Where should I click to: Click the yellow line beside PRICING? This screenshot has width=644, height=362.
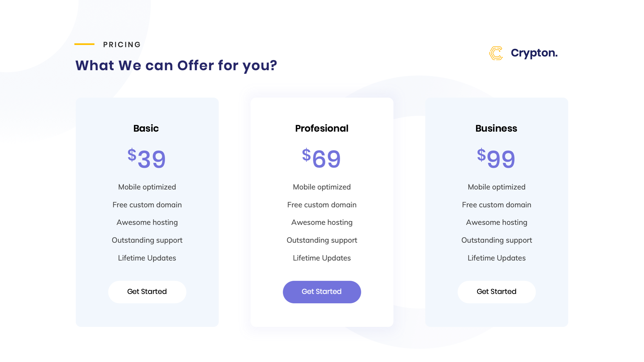84,44
